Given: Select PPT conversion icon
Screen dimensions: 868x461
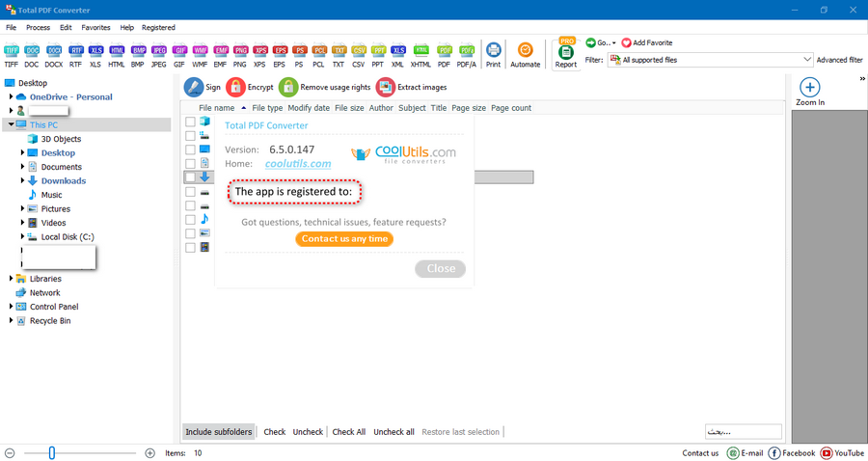Looking at the screenshot, I should 378,50.
